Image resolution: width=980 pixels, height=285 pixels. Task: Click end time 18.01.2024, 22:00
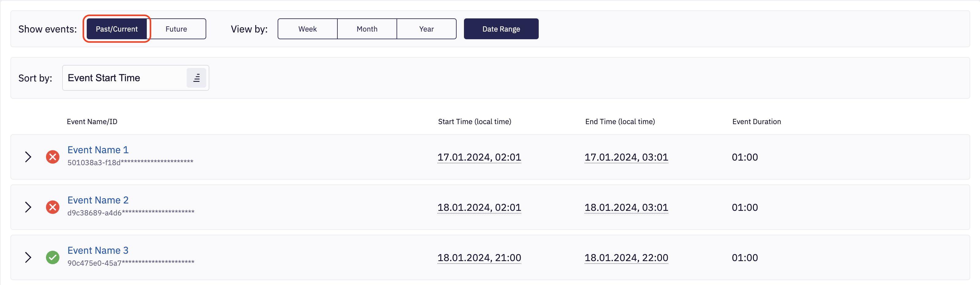(x=626, y=258)
